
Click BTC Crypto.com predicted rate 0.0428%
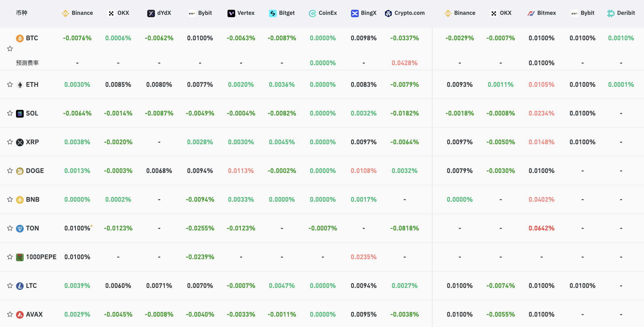coord(405,63)
